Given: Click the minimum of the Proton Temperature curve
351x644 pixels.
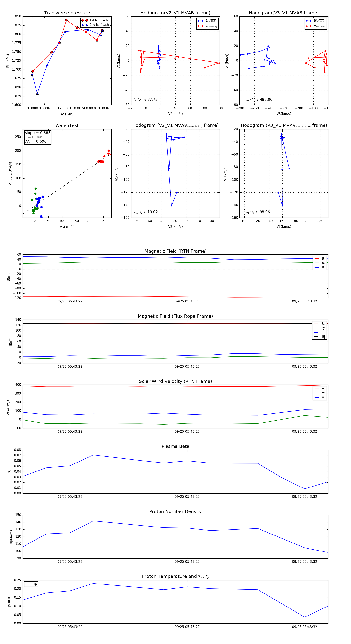Looking at the screenshot, I should [305, 617].
